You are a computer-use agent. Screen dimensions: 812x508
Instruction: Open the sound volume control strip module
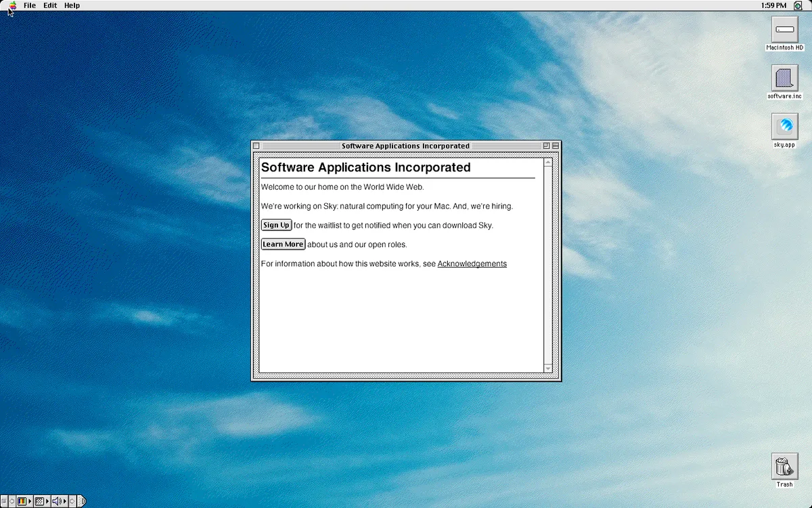(x=57, y=501)
